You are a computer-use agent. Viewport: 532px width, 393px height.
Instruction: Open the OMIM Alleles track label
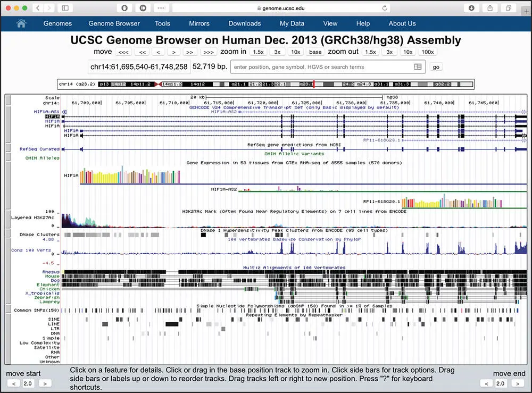[x=43, y=158]
